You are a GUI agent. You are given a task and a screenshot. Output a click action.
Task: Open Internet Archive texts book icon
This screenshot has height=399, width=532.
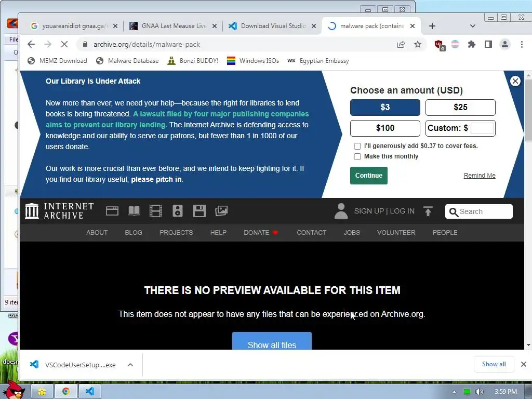[x=134, y=211]
